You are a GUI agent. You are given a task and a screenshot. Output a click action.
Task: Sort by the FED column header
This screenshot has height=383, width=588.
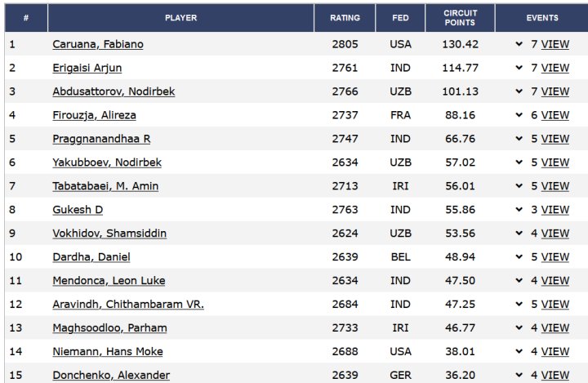tap(400, 18)
